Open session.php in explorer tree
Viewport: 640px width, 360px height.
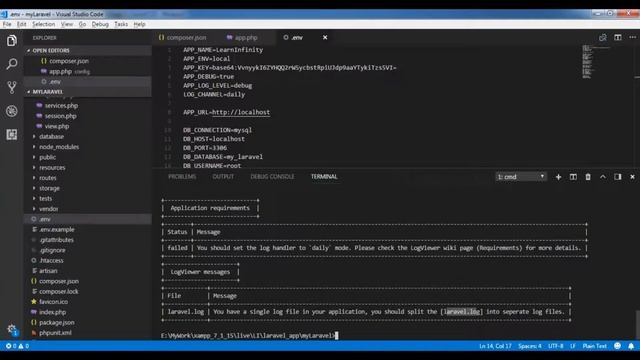(60, 116)
